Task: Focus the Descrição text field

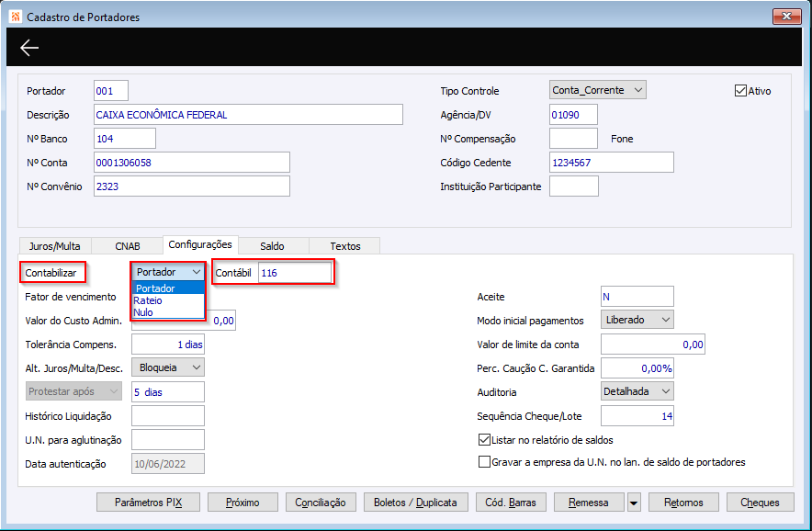Action: click(x=248, y=115)
